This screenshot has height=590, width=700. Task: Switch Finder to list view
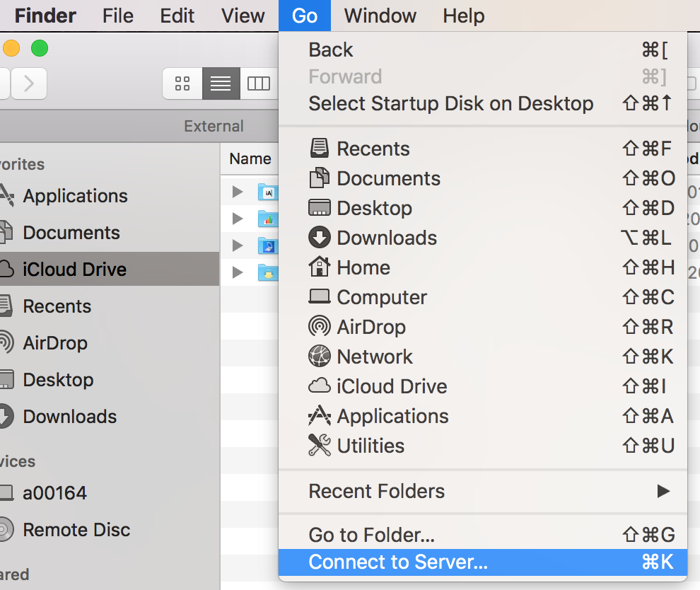221,83
